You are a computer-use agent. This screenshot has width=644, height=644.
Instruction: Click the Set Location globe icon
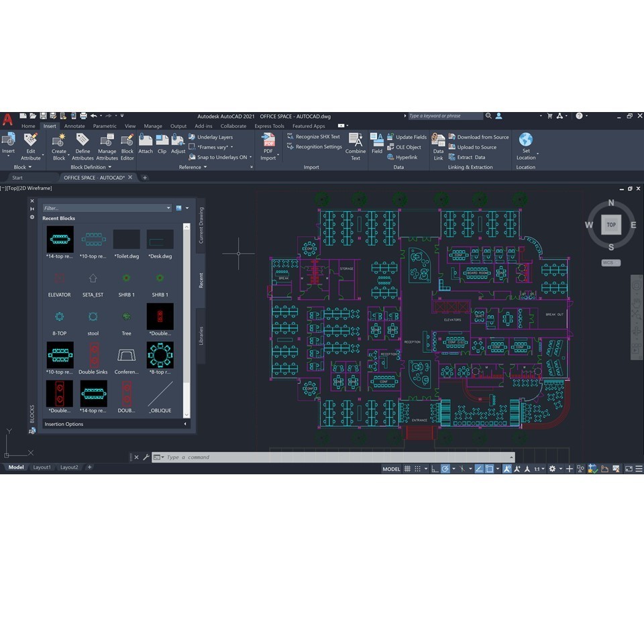[526, 140]
